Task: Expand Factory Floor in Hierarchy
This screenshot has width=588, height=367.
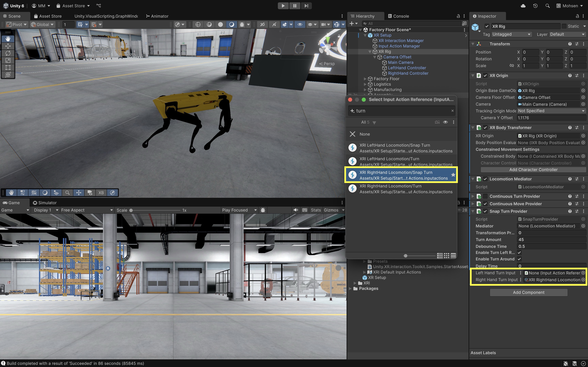Action: point(365,79)
